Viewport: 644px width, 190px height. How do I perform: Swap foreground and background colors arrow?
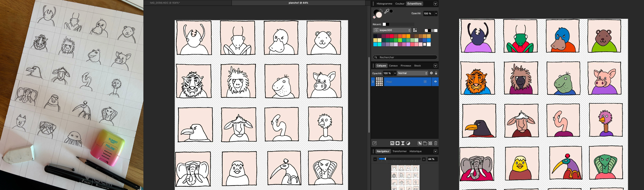click(x=381, y=10)
